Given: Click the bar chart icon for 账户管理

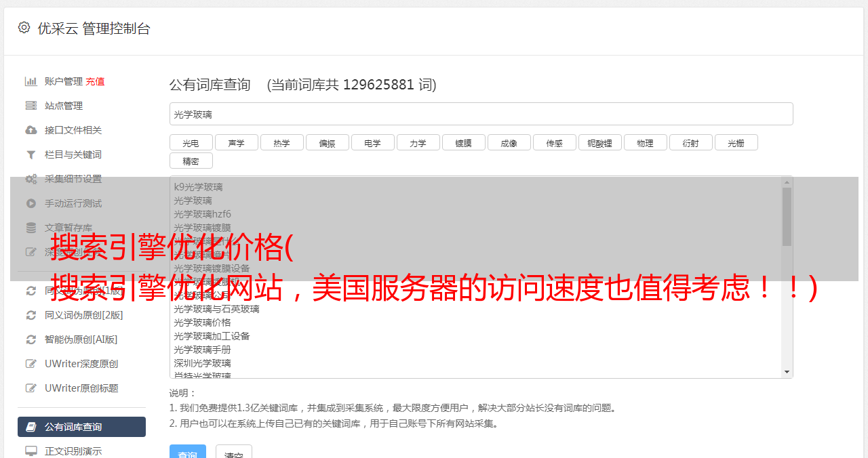Looking at the screenshot, I should (x=31, y=81).
